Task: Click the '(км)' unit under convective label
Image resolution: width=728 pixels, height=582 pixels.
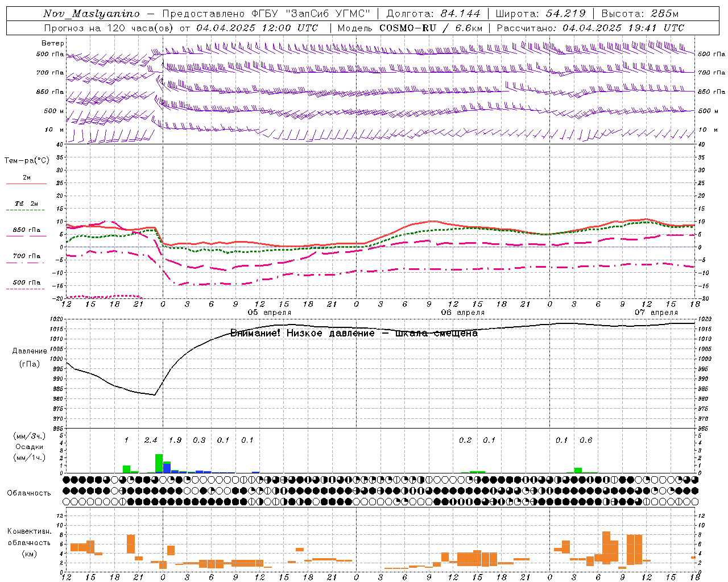Action: click(x=29, y=554)
